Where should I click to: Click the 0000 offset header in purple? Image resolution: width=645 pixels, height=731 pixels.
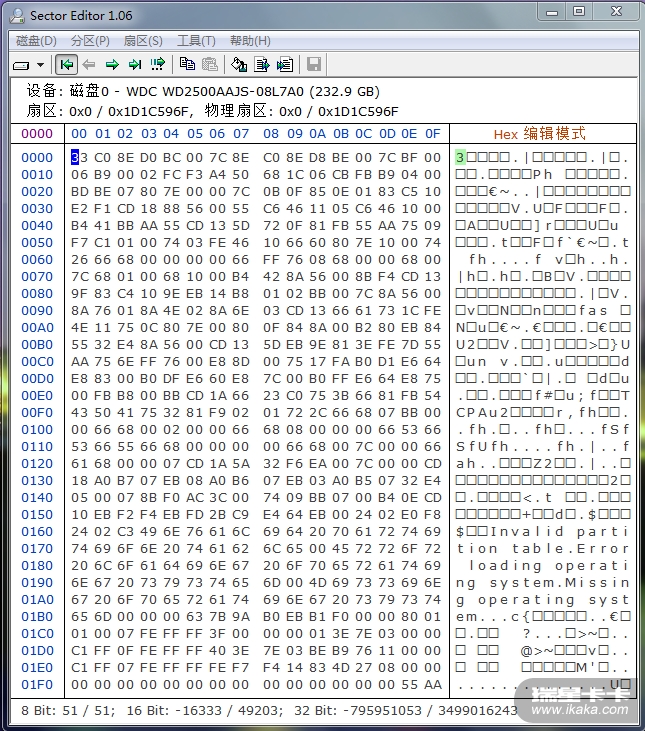pyautogui.click(x=37, y=134)
